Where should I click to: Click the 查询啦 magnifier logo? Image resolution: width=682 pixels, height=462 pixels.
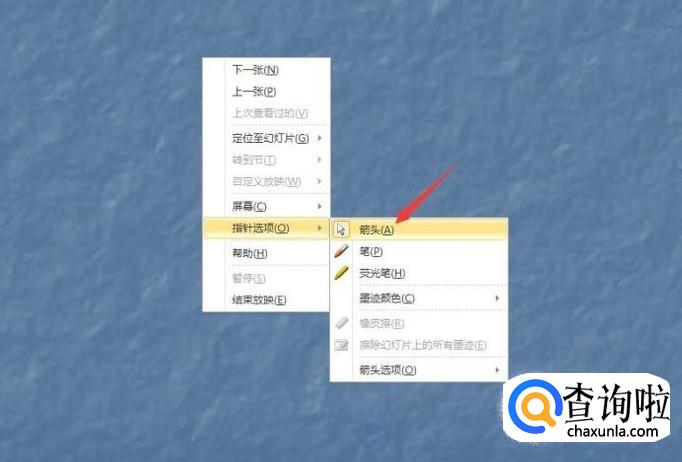[534, 406]
